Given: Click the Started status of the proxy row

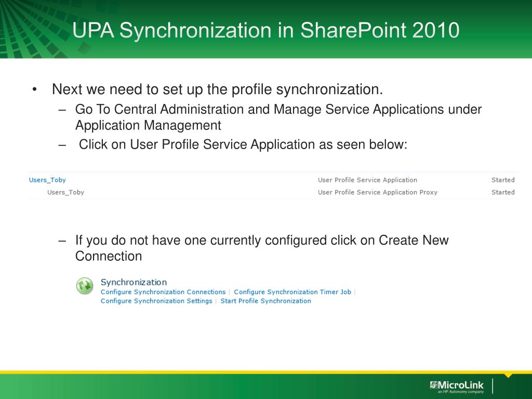Looking at the screenshot, I should (x=503, y=192).
